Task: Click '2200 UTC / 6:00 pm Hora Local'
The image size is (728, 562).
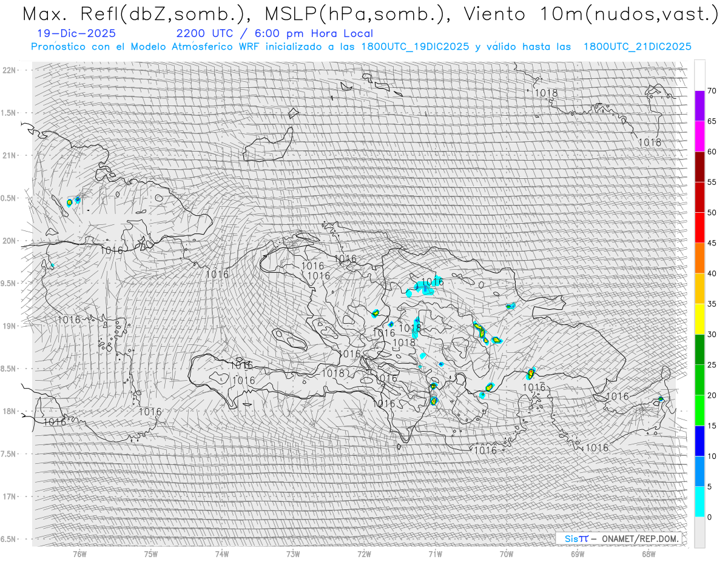Action: (x=275, y=33)
